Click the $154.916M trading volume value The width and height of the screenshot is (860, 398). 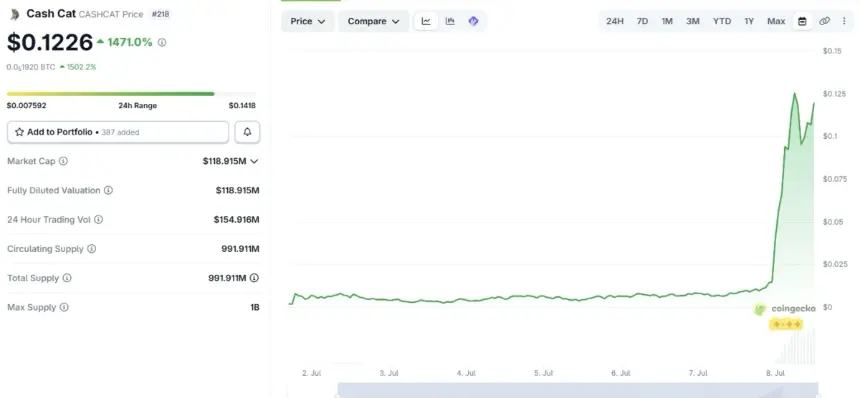coord(236,219)
